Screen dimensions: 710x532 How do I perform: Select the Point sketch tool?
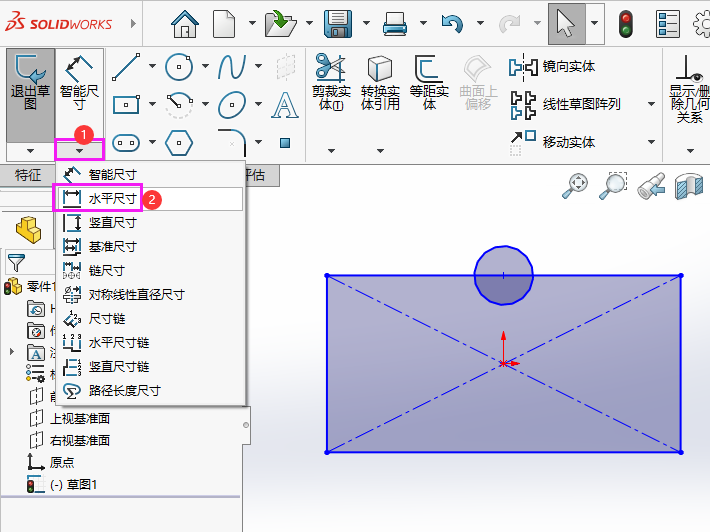tap(285, 143)
